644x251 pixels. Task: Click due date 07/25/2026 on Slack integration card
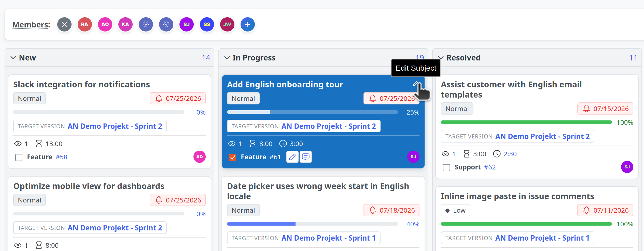[178, 98]
